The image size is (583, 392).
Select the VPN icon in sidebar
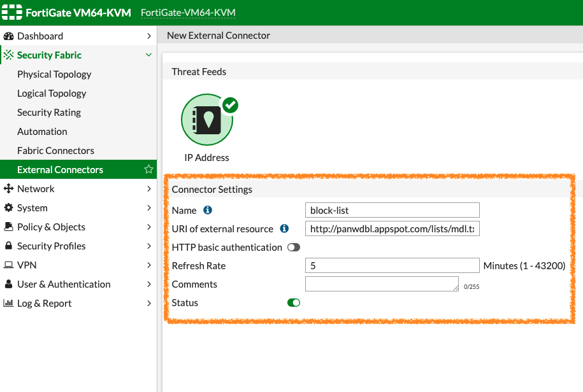tap(8, 265)
